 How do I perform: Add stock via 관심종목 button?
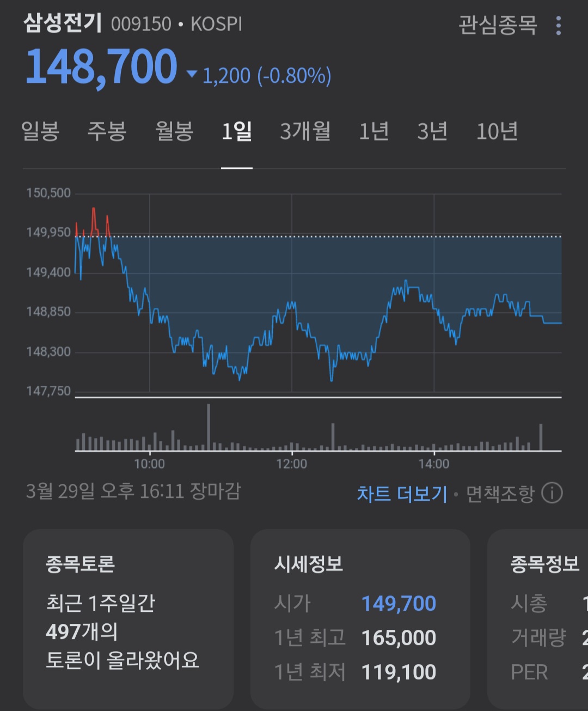click(498, 25)
